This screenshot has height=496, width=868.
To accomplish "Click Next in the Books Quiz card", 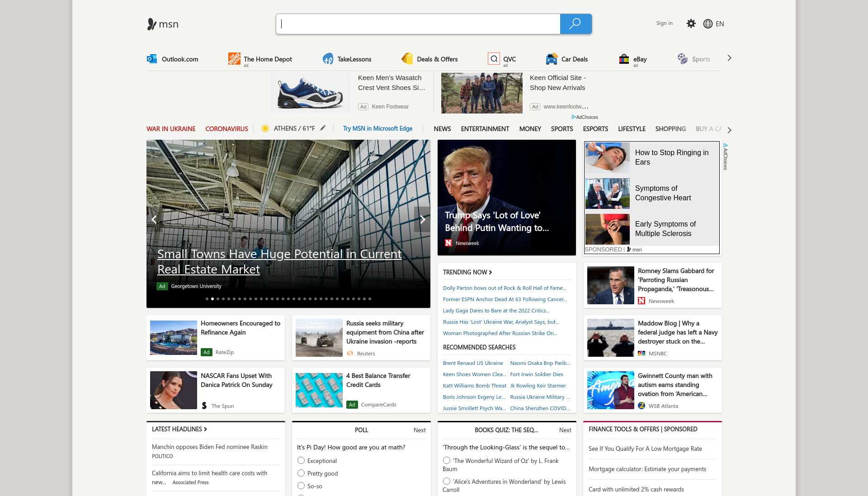I will (565, 430).
